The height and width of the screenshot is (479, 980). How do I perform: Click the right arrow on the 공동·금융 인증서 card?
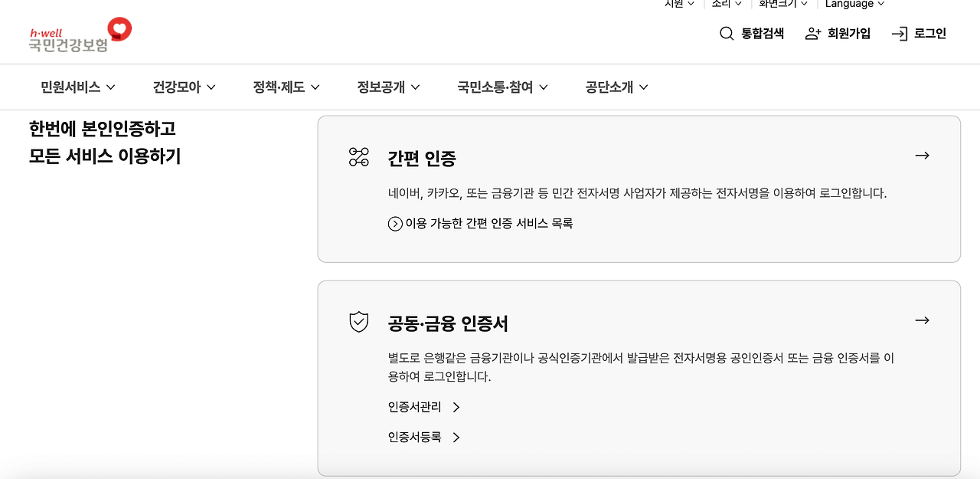(x=923, y=320)
